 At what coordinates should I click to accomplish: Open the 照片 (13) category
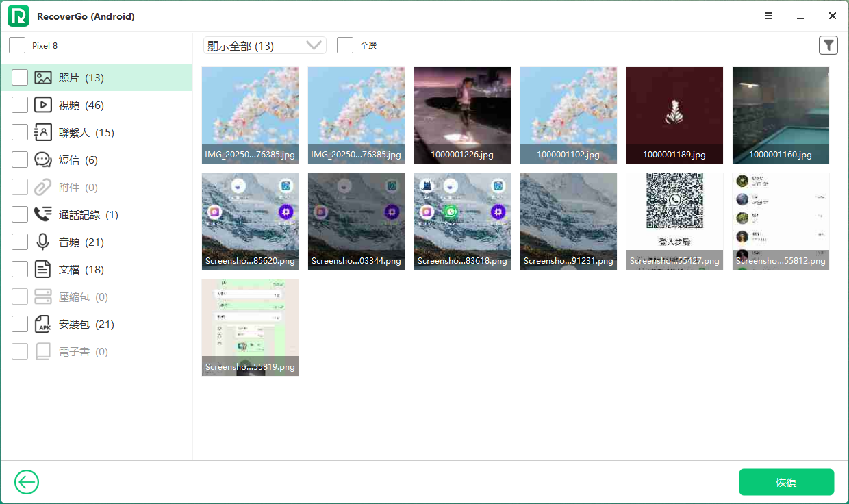(x=81, y=77)
